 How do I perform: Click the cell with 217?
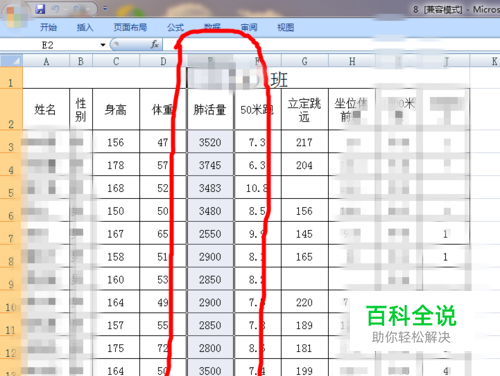coord(305,142)
